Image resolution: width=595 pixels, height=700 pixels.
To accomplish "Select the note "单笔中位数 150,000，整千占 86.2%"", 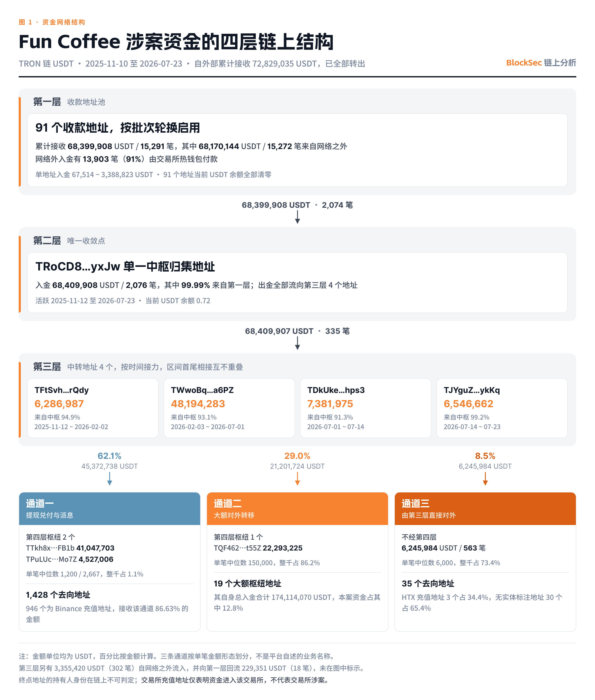I will tap(267, 563).
